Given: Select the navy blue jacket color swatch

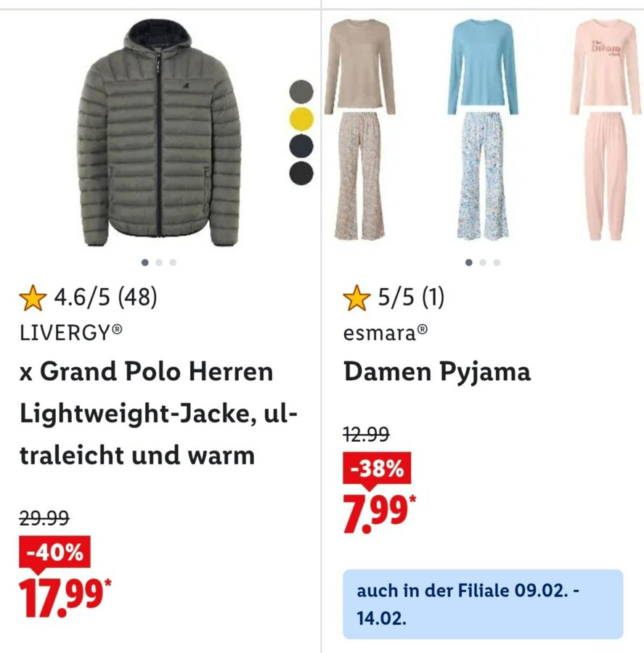Looking at the screenshot, I should coord(301,146).
